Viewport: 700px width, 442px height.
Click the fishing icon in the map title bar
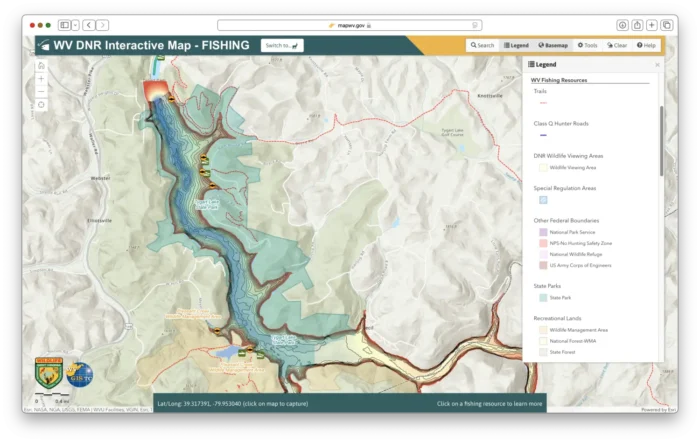(44, 45)
